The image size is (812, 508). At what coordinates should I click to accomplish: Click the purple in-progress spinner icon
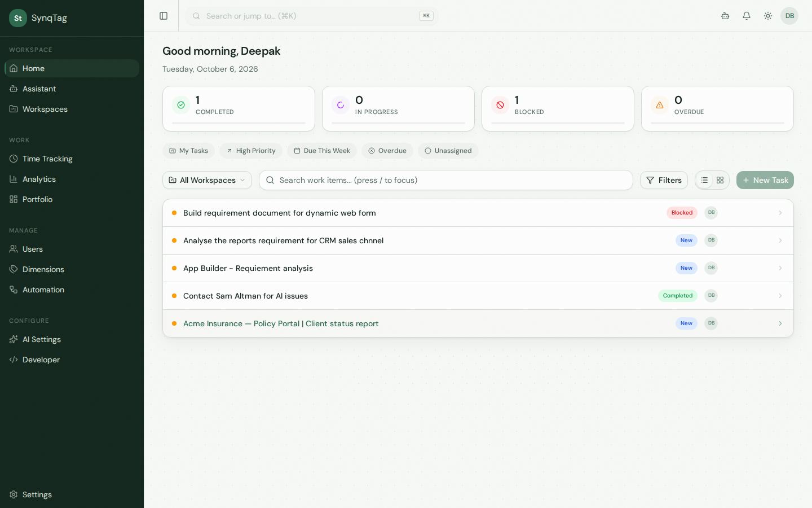[x=341, y=105]
